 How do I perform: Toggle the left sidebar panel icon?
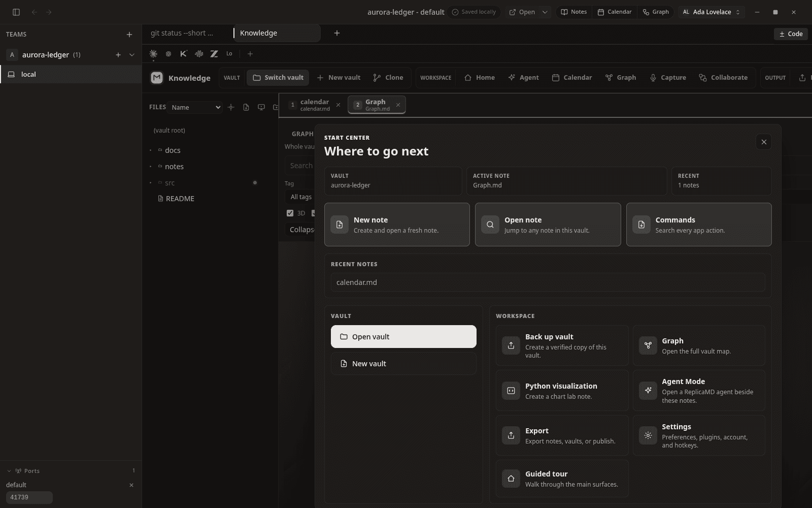(x=16, y=12)
